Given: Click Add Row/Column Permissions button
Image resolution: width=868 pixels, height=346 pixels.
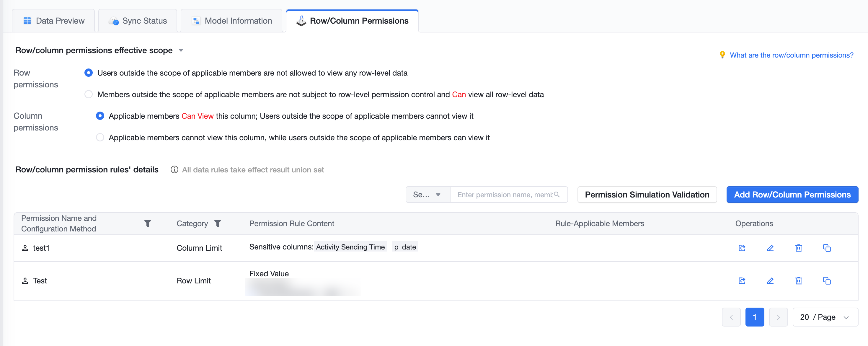Looking at the screenshot, I should (792, 194).
